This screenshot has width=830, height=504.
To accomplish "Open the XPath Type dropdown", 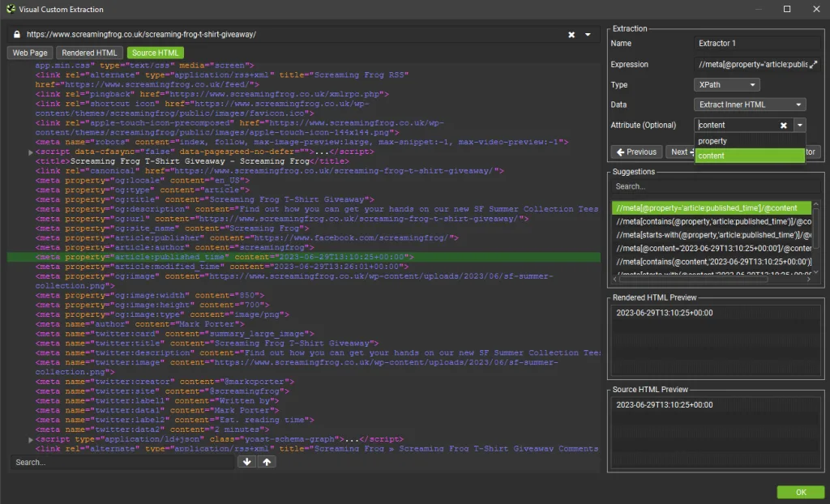I will pyautogui.click(x=727, y=85).
